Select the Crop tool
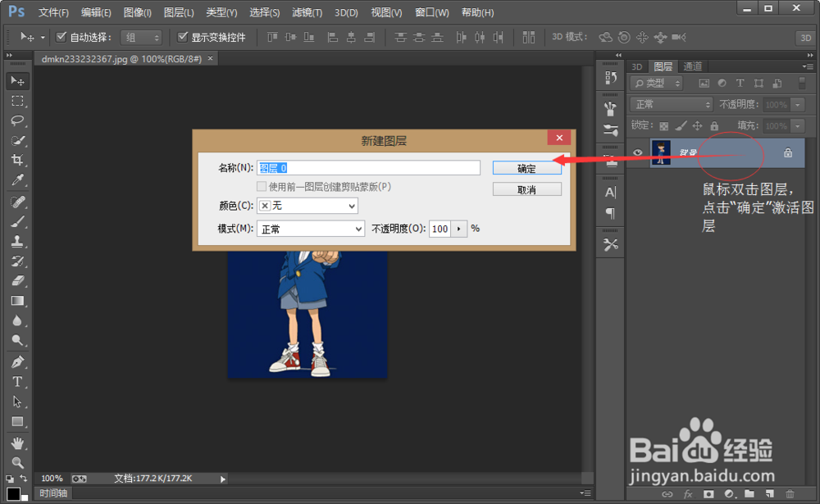This screenshot has width=820, height=504. tap(17, 160)
